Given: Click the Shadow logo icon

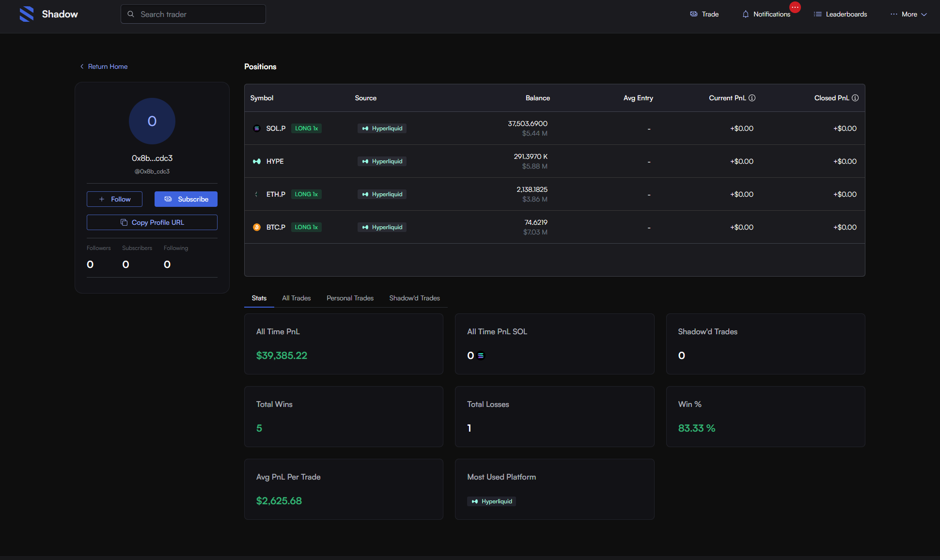Looking at the screenshot, I should click(27, 14).
